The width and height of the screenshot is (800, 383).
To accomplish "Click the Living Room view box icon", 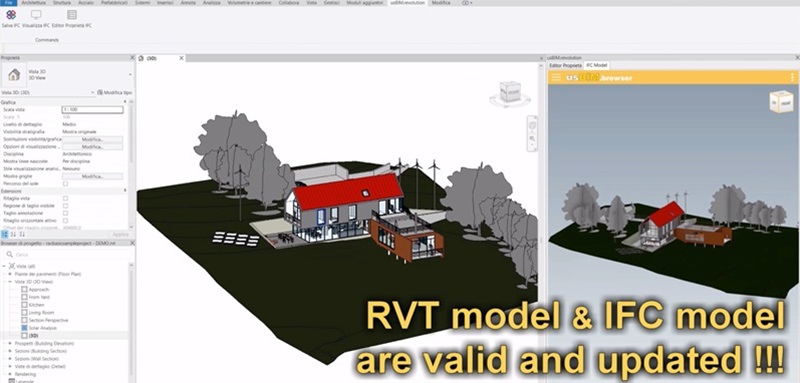I will click(24, 312).
